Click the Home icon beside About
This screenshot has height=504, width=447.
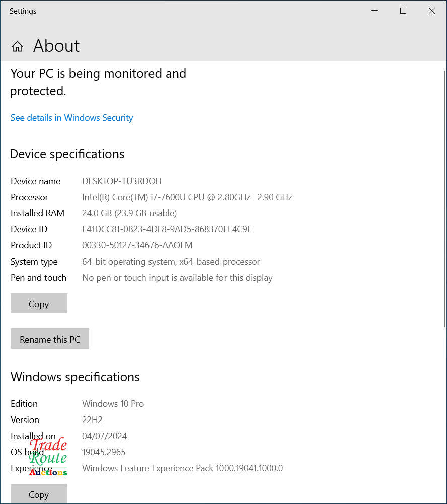coord(17,47)
